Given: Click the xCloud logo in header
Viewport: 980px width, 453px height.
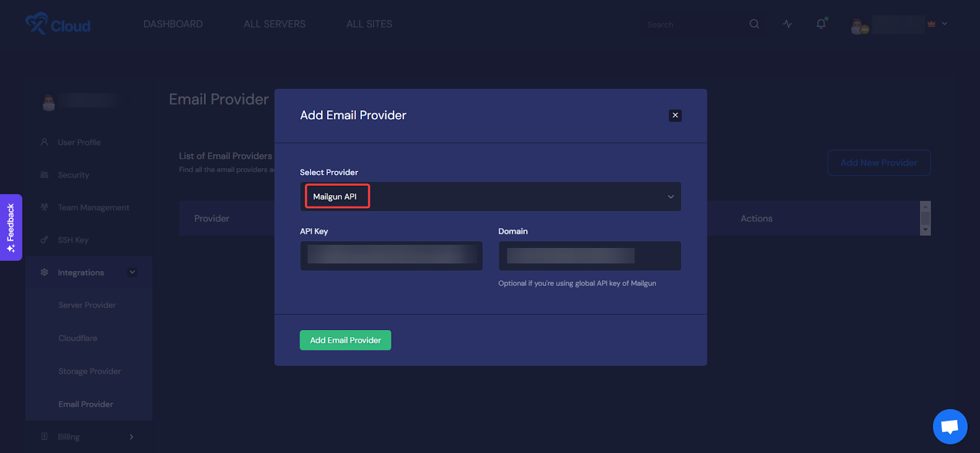Looking at the screenshot, I should coord(58,24).
